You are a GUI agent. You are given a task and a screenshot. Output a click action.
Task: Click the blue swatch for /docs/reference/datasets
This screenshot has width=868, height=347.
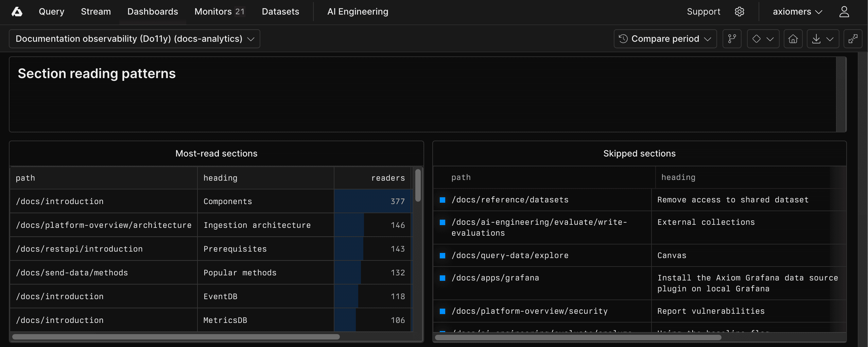tap(442, 200)
